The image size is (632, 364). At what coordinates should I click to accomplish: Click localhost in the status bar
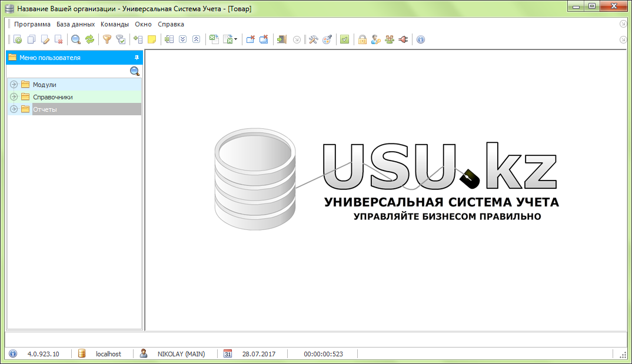tap(108, 354)
